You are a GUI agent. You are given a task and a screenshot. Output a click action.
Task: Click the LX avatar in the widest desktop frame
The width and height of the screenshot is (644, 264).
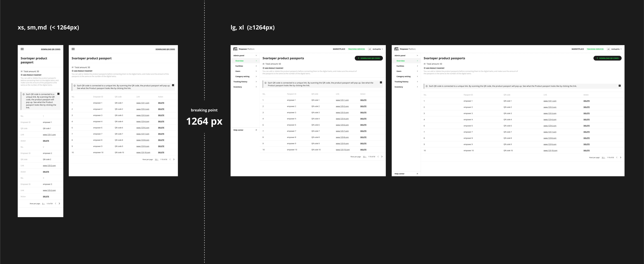608,49
